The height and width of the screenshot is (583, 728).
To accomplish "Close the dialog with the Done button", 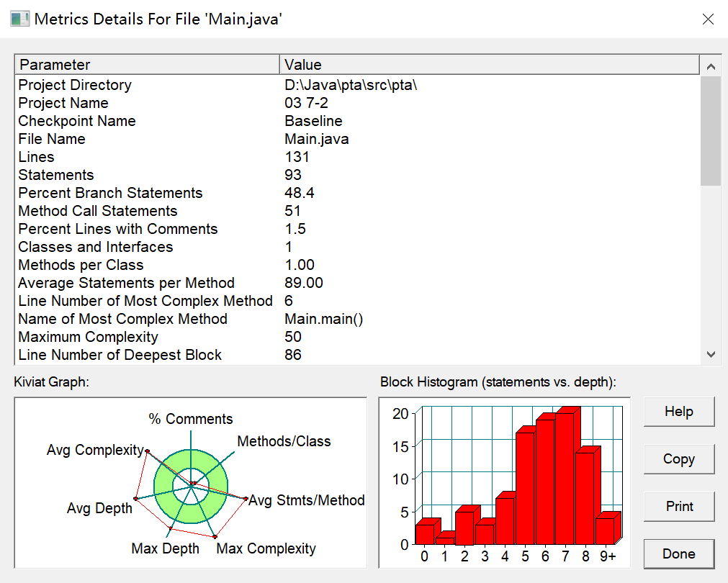I will coord(679,554).
